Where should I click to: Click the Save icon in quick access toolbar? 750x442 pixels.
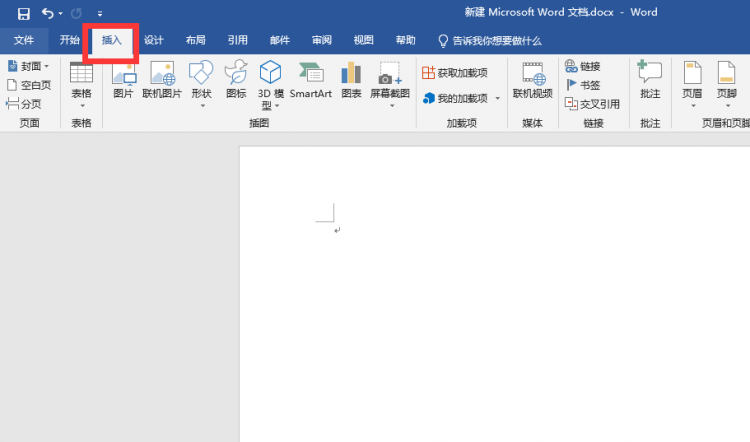click(23, 13)
